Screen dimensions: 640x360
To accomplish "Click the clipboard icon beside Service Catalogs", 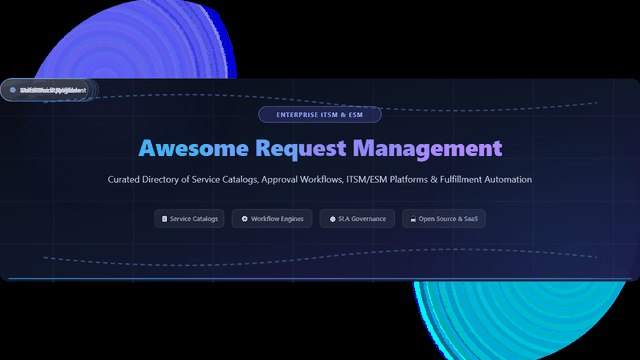I will pyautogui.click(x=164, y=219).
